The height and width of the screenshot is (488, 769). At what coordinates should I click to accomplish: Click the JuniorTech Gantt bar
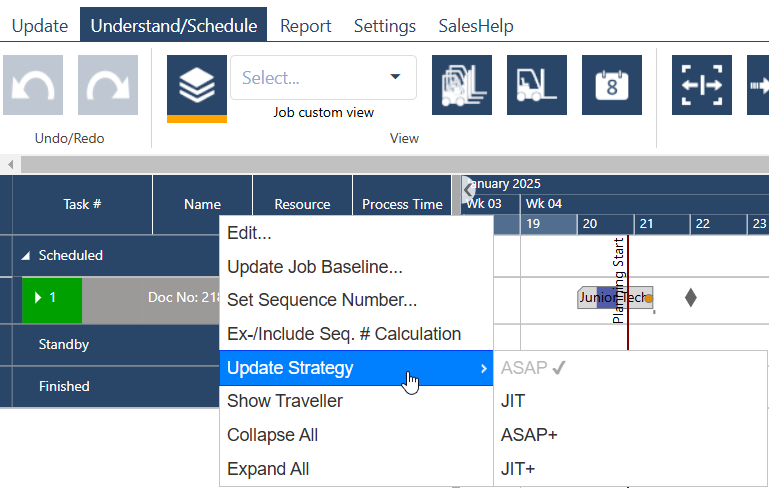click(x=615, y=298)
